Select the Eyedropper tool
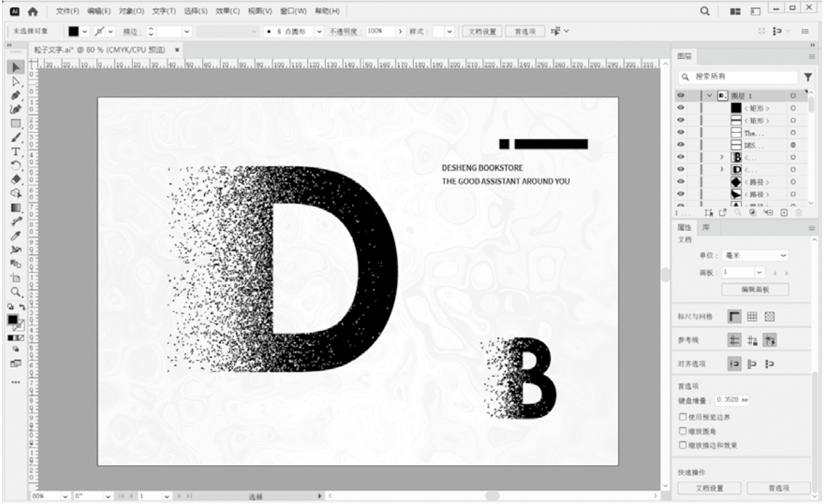The height and width of the screenshot is (504, 824). [x=16, y=236]
